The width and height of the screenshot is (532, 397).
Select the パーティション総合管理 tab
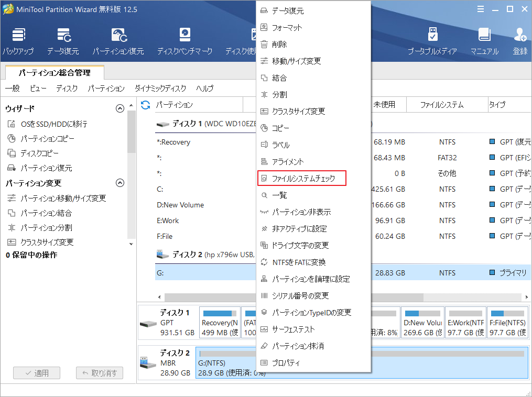coord(55,73)
